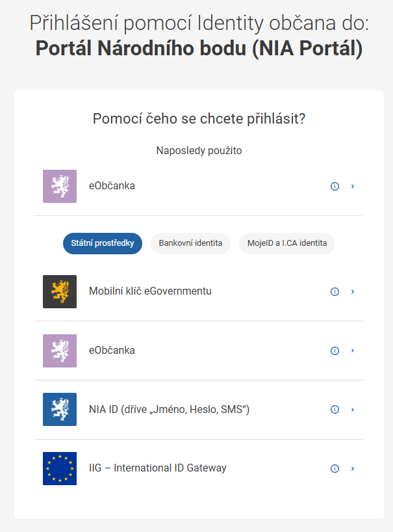The image size is (393, 532).
Task: Select the Státní prostředky filter
Action: [x=102, y=243]
